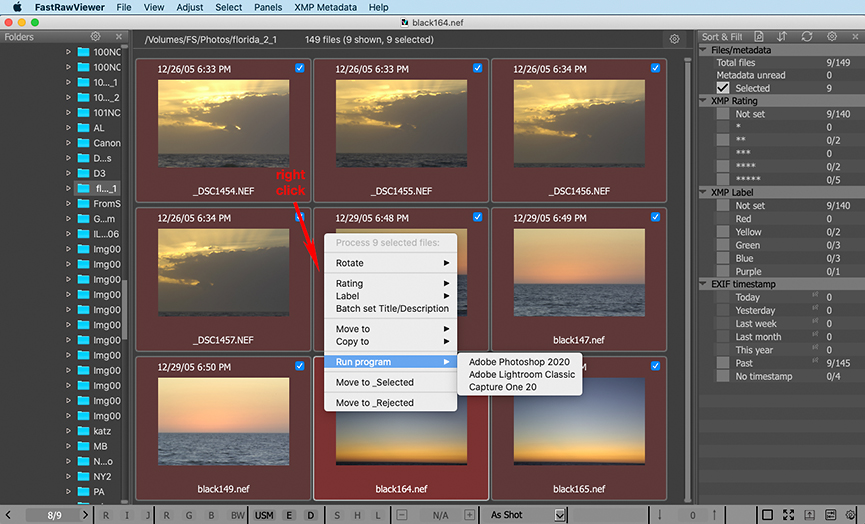The height and width of the screenshot is (524, 865).
Task: Click the refresh icon in Sort & Filter panel
Action: pyautogui.click(x=807, y=37)
